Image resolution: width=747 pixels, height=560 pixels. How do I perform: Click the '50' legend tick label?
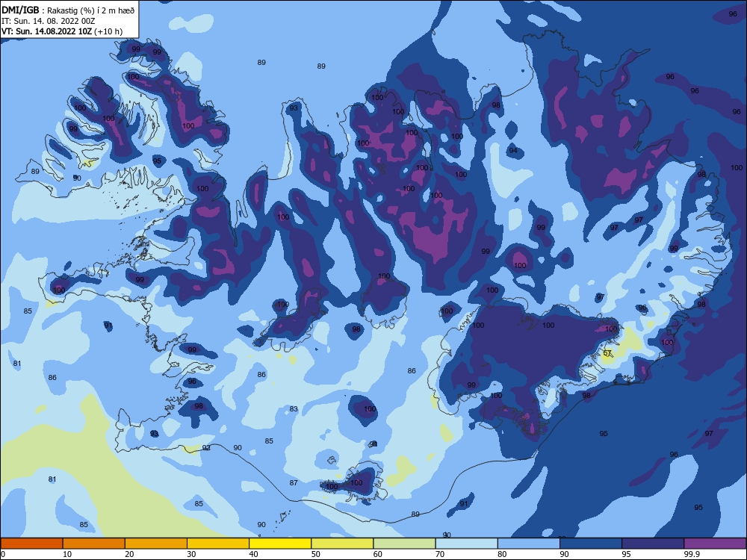[x=316, y=554]
